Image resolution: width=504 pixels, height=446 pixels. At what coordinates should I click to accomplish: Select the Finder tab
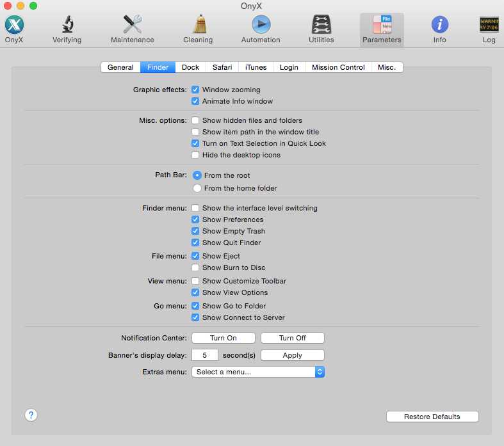pos(158,67)
